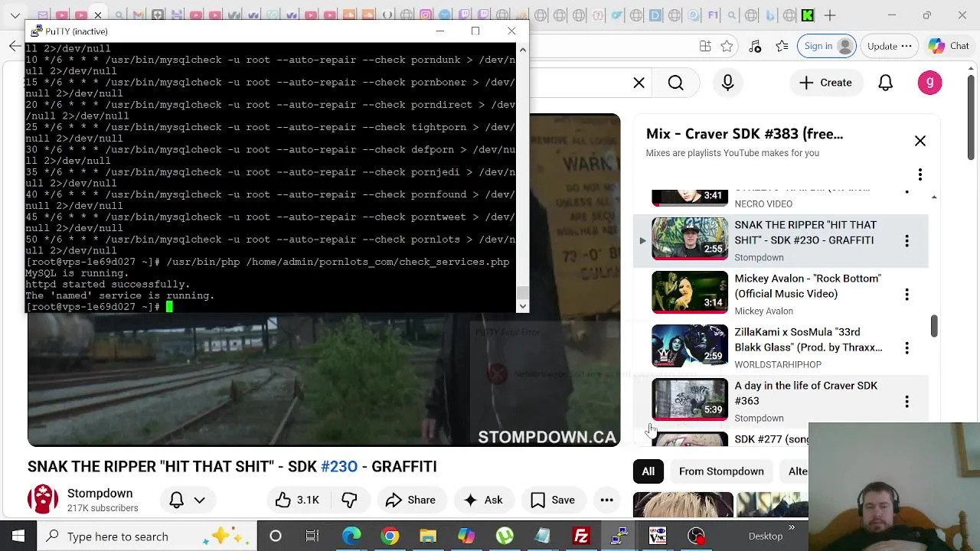Open Stompdown channel name link

[x=100, y=494]
